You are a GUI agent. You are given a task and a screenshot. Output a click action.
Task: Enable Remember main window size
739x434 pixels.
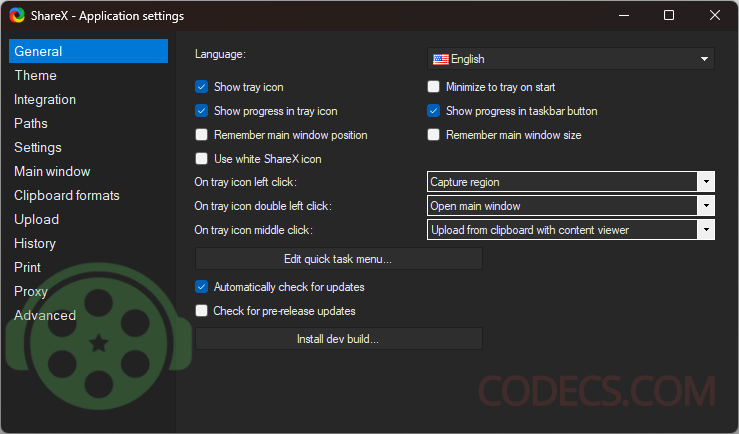(x=433, y=135)
